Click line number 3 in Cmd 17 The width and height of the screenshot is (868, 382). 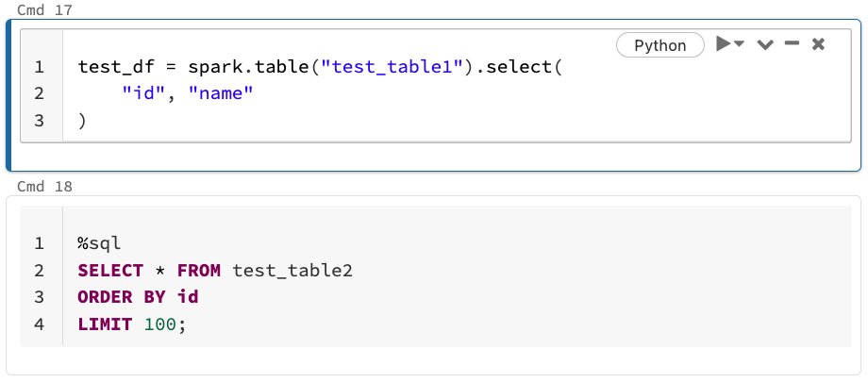click(x=40, y=121)
